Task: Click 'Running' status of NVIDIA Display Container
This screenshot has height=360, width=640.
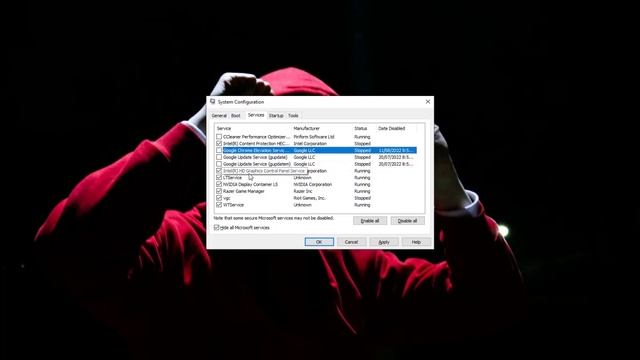Action: click(362, 184)
